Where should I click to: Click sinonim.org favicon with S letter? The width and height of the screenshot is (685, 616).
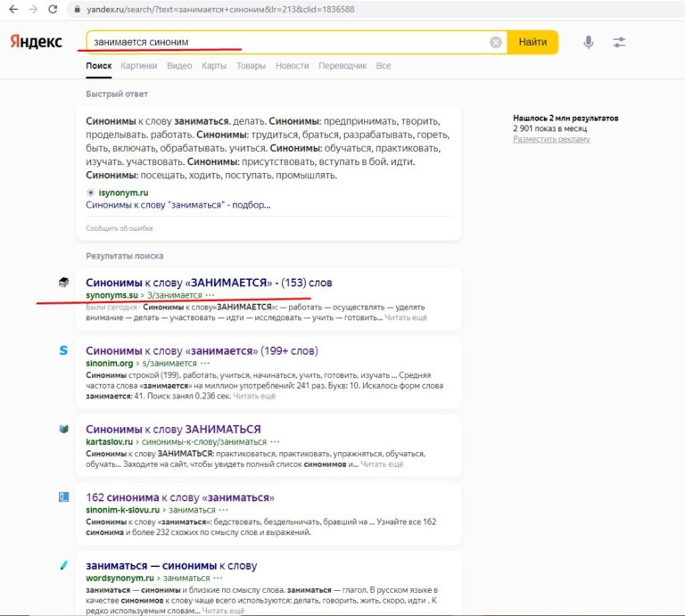[x=64, y=350]
